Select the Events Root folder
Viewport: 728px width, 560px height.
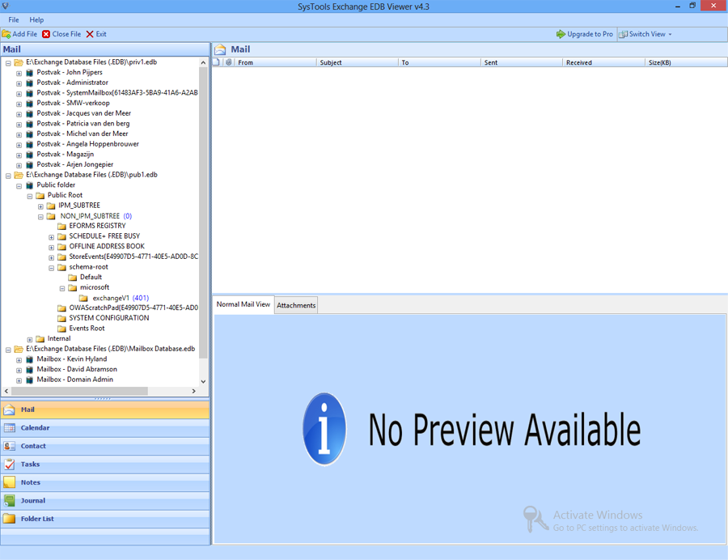pyautogui.click(x=87, y=329)
